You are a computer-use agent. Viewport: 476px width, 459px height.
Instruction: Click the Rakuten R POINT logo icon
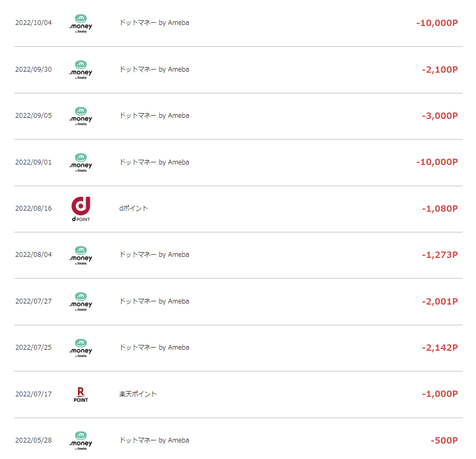81,394
